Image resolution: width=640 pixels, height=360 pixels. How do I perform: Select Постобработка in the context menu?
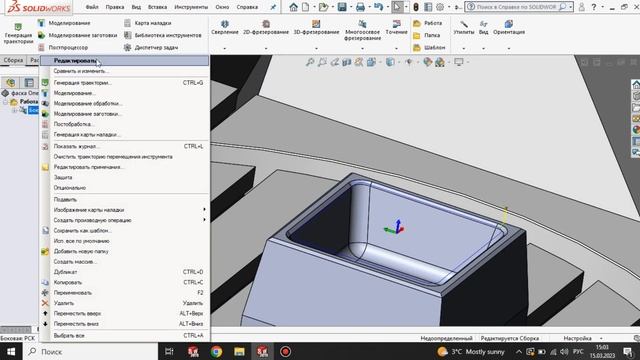(x=124, y=124)
